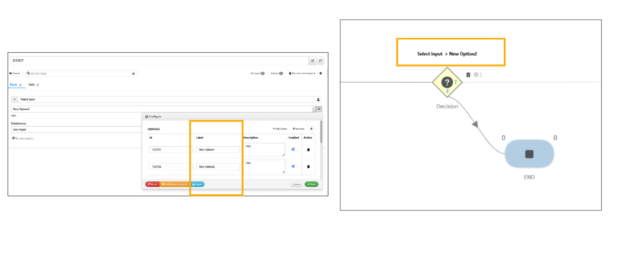Screen dimensions: 644x277
Task: Click the edit icon beside START title
Action: tap(312, 61)
